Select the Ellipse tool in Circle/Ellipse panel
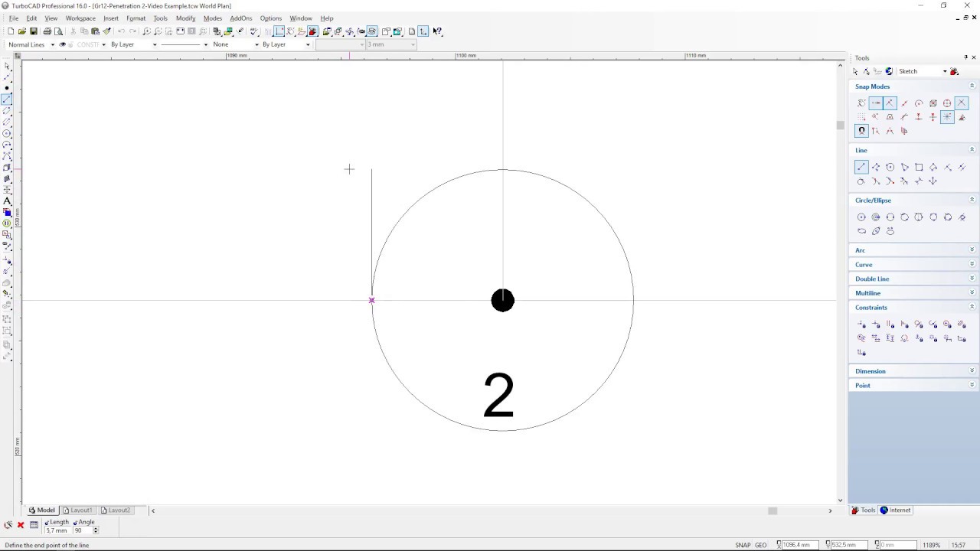Viewport: 980px width, 551px height. pyautogui.click(x=861, y=231)
